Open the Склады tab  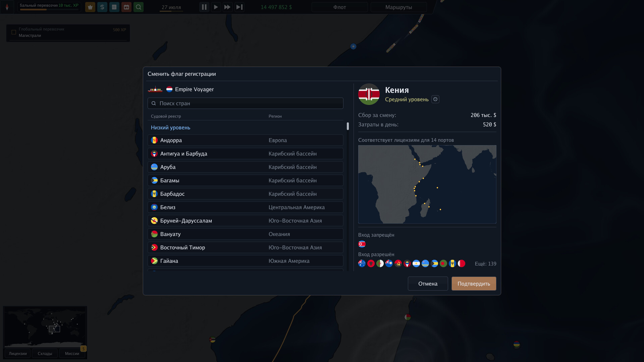click(45, 354)
